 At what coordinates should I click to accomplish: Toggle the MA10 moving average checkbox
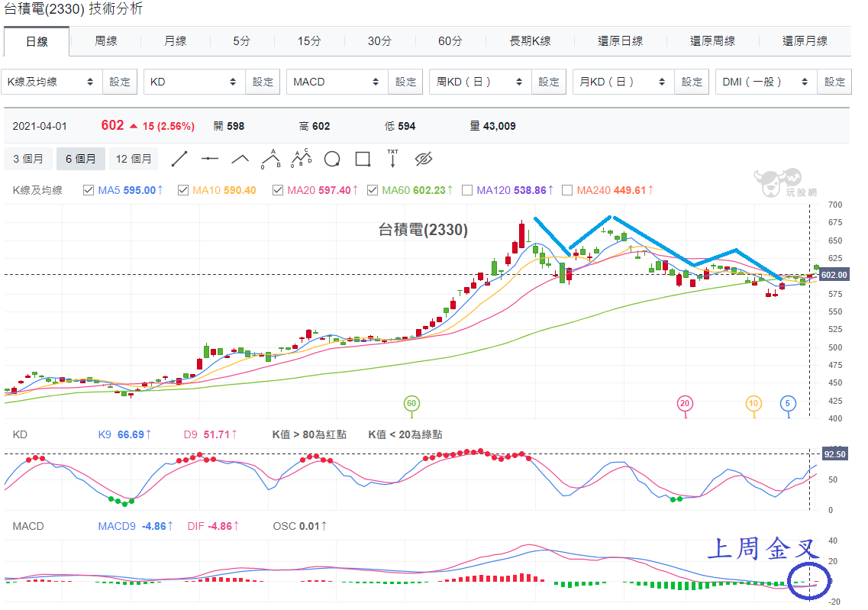click(x=182, y=190)
